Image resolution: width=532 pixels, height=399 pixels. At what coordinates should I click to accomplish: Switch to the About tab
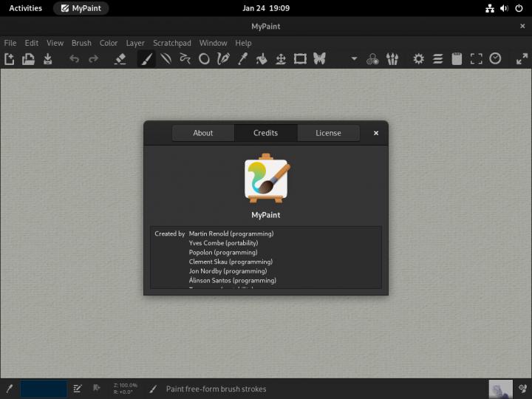(203, 133)
